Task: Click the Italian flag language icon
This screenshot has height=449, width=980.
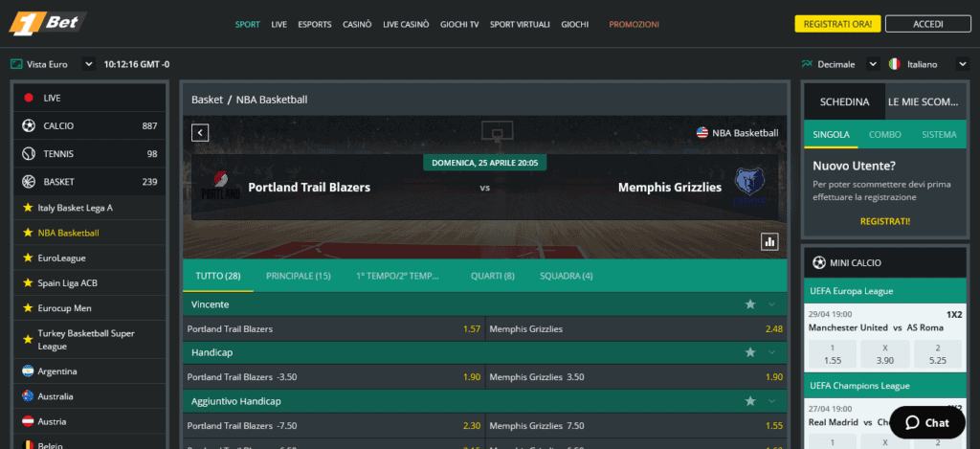Action: click(x=895, y=64)
